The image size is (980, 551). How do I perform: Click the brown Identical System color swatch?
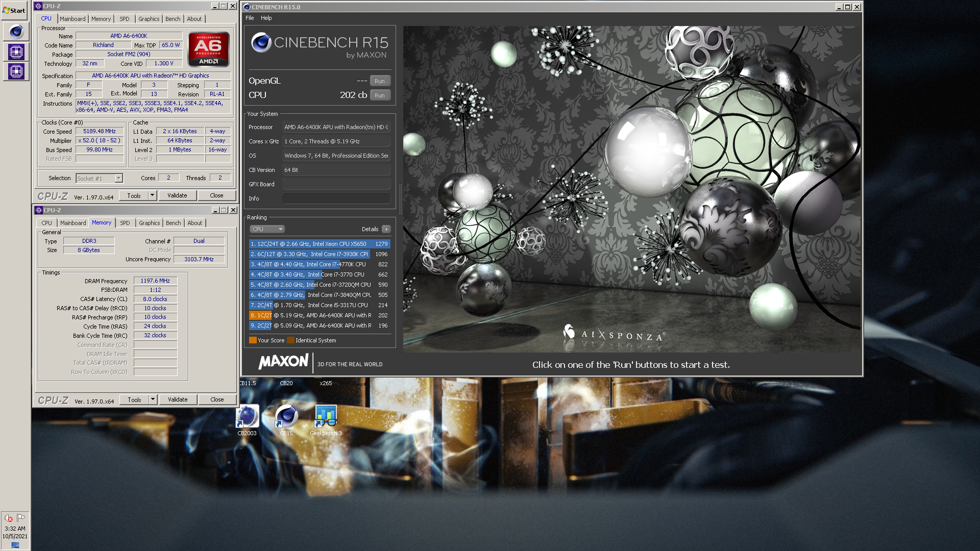click(x=290, y=340)
